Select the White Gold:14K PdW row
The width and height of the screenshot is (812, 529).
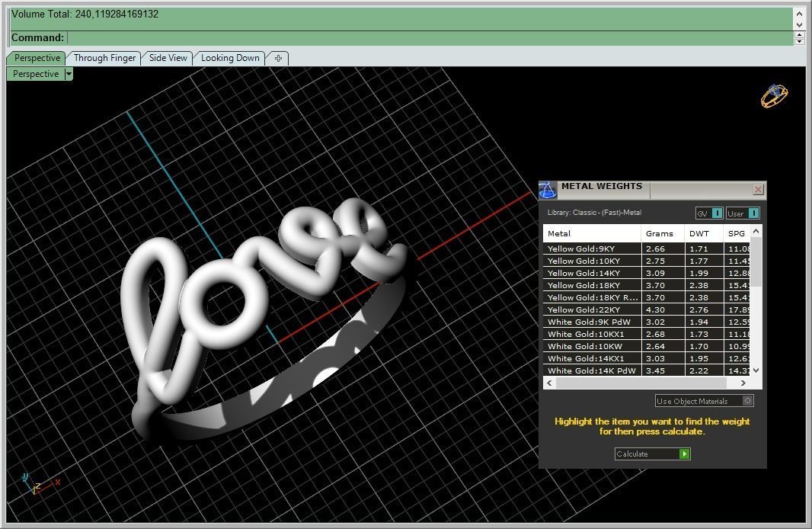coord(646,370)
